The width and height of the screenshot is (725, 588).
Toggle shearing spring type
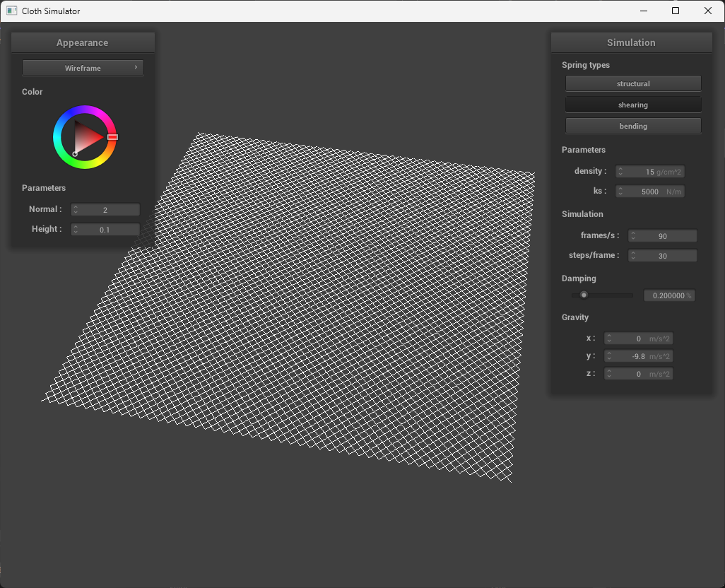tap(633, 105)
